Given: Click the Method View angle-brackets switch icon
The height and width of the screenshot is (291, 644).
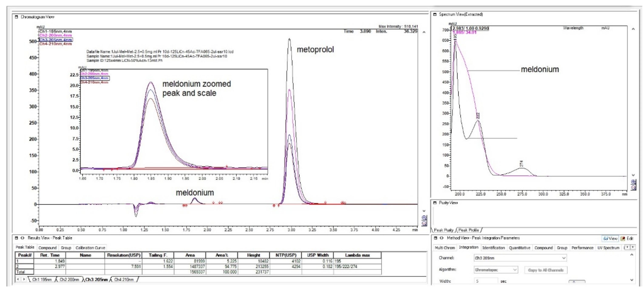Looking at the screenshot, I should pos(442,238).
